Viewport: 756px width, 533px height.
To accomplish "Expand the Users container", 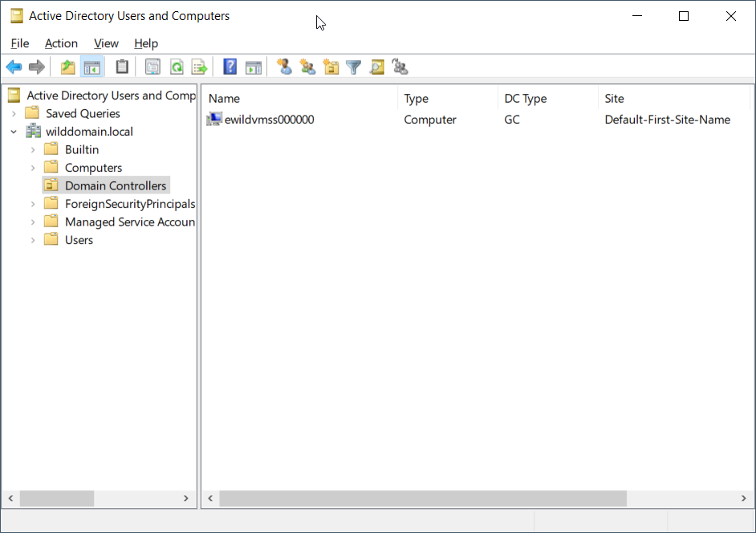I will [x=33, y=240].
